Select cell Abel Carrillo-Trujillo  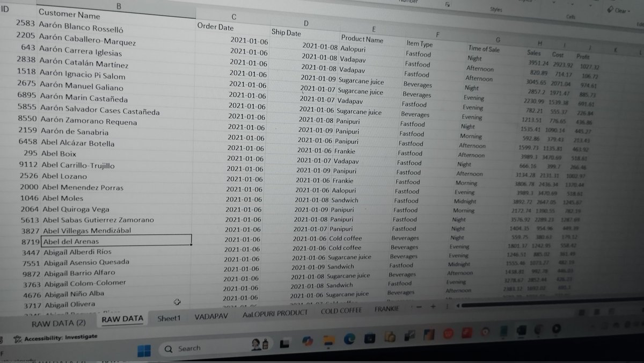pyautogui.click(x=78, y=164)
